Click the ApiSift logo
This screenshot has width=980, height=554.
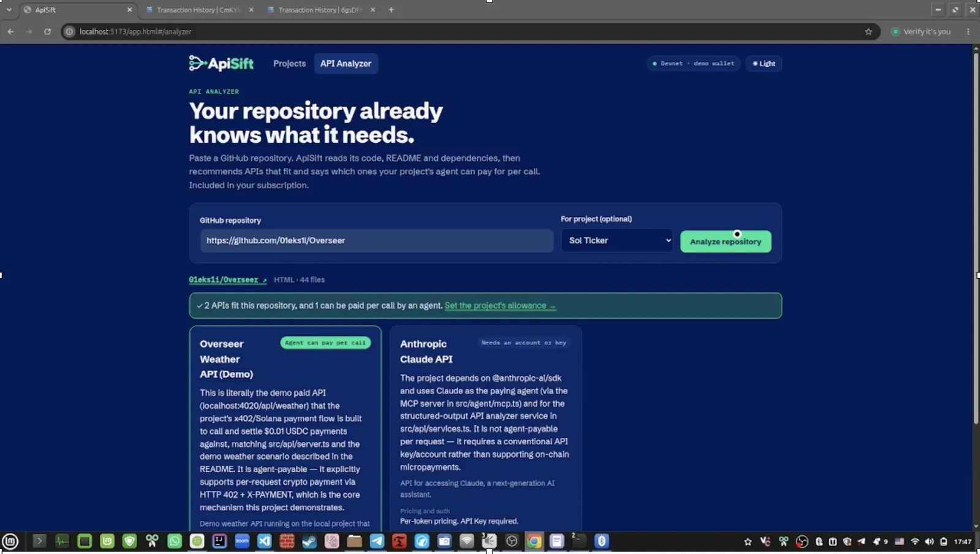pyautogui.click(x=221, y=63)
